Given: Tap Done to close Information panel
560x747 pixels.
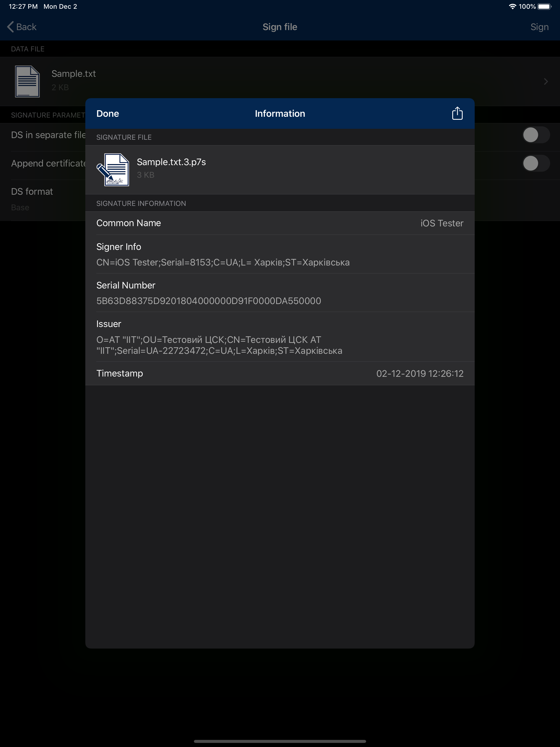Looking at the screenshot, I should pos(108,114).
